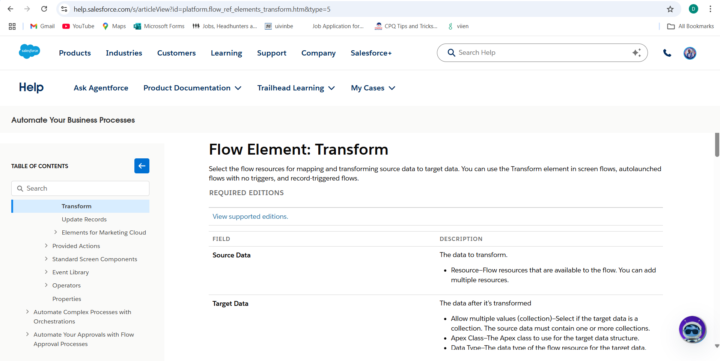Screen dimensions: 720x361
Task: Open the Maps bookmark
Action: click(x=114, y=26)
